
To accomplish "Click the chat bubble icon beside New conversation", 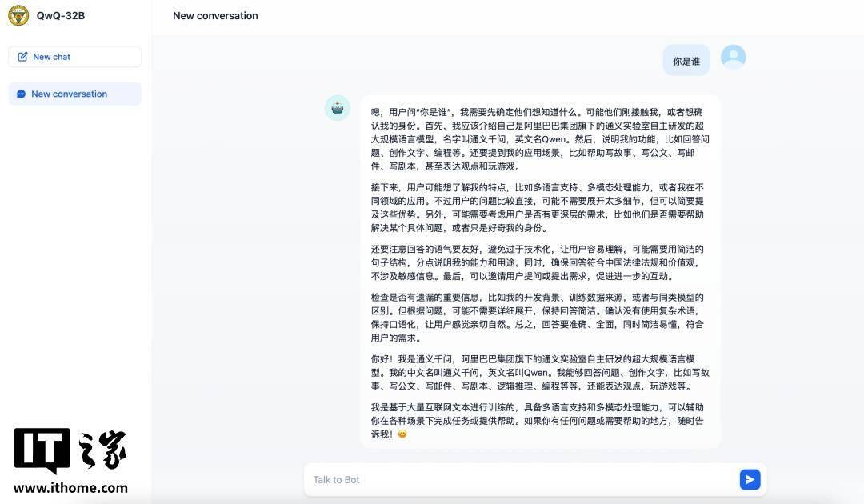I will click(x=21, y=94).
